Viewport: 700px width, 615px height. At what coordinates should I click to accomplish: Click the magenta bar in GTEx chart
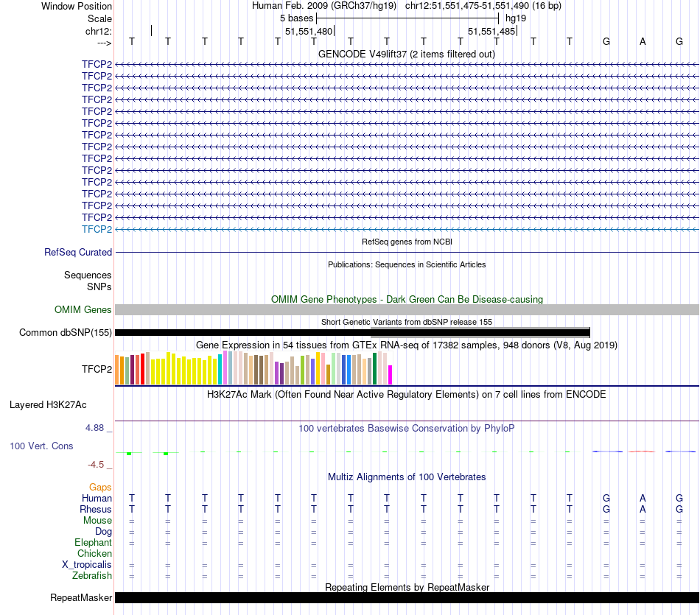pyautogui.click(x=391, y=375)
